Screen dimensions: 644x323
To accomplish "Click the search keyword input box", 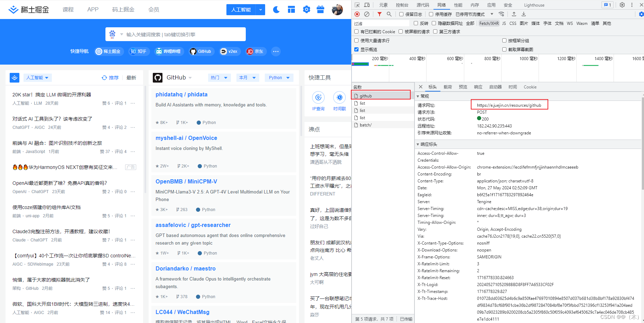I will (x=183, y=34).
